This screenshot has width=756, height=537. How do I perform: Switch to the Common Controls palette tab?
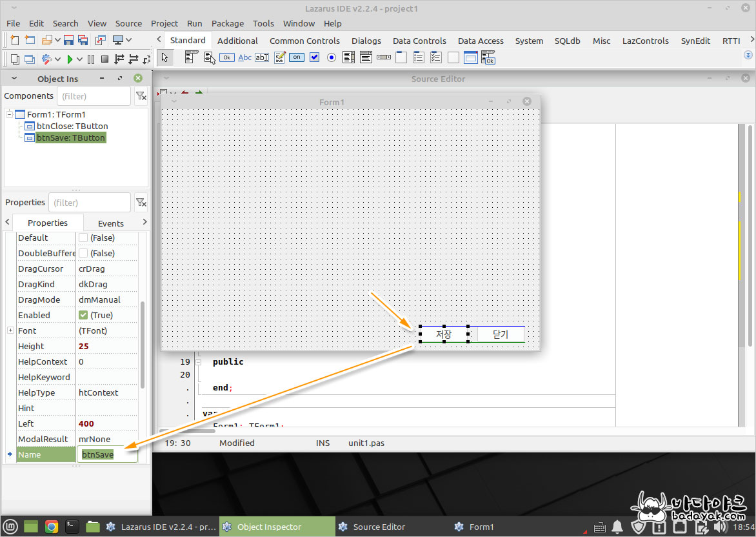point(304,41)
